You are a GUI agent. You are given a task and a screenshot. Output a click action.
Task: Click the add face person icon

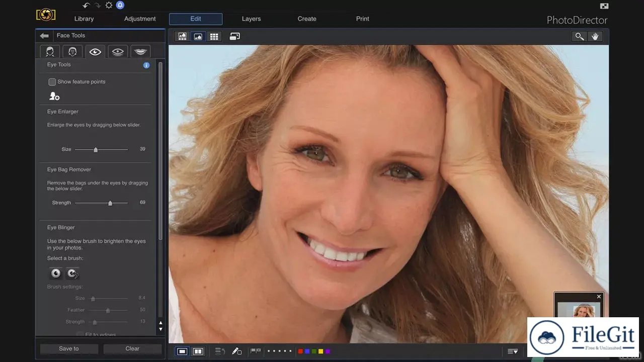tap(54, 96)
